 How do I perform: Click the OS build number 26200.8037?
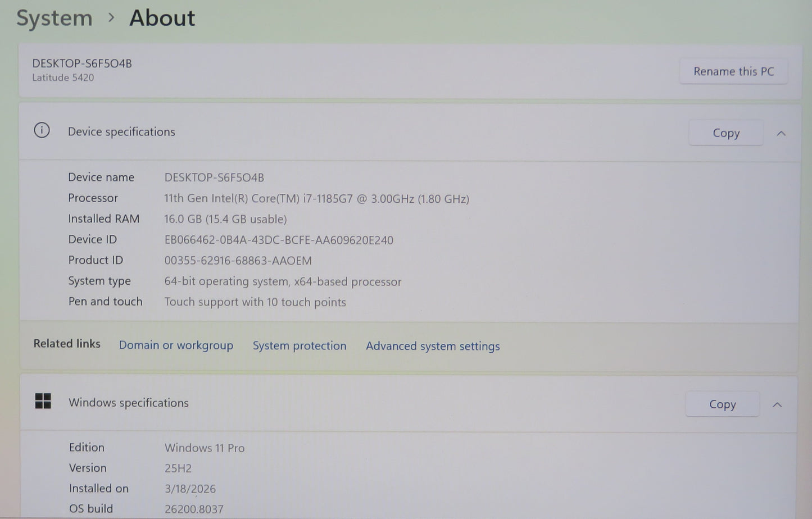click(193, 508)
